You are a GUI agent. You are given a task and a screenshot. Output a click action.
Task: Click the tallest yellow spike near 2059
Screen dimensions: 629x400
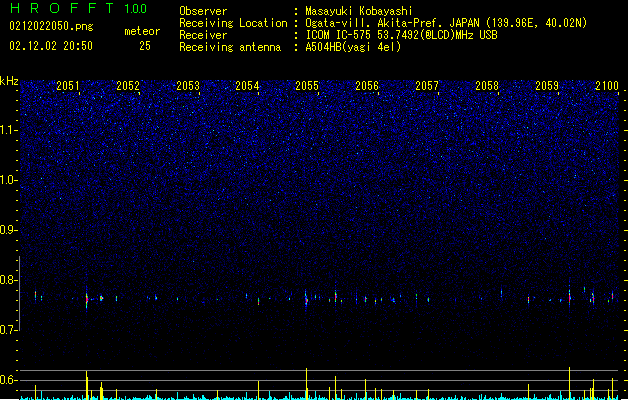tap(570, 383)
